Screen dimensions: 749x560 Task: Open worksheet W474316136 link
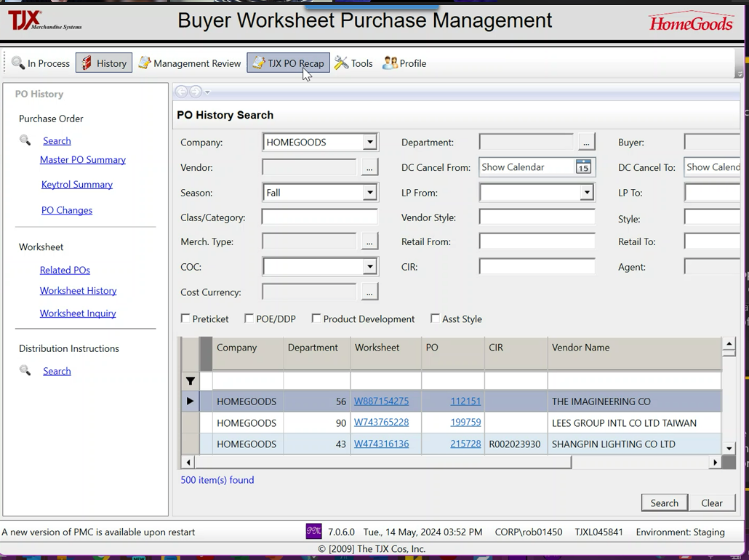coord(381,444)
